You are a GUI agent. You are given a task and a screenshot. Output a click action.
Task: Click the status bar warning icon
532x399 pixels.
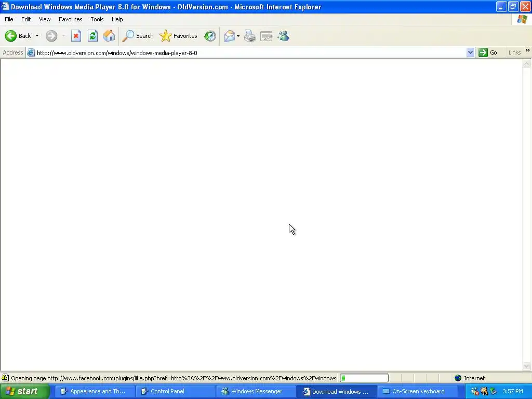[5, 378]
